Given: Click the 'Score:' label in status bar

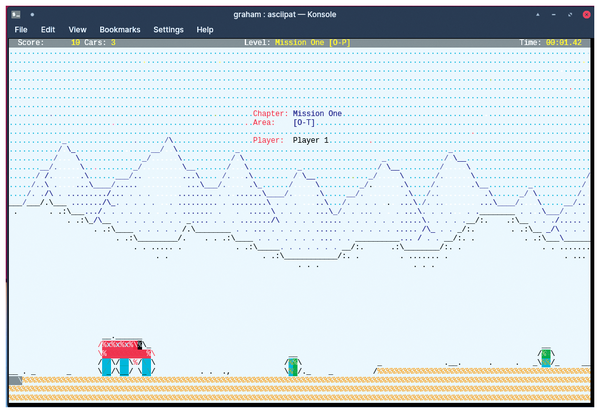Looking at the screenshot, I should click(x=31, y=42).
